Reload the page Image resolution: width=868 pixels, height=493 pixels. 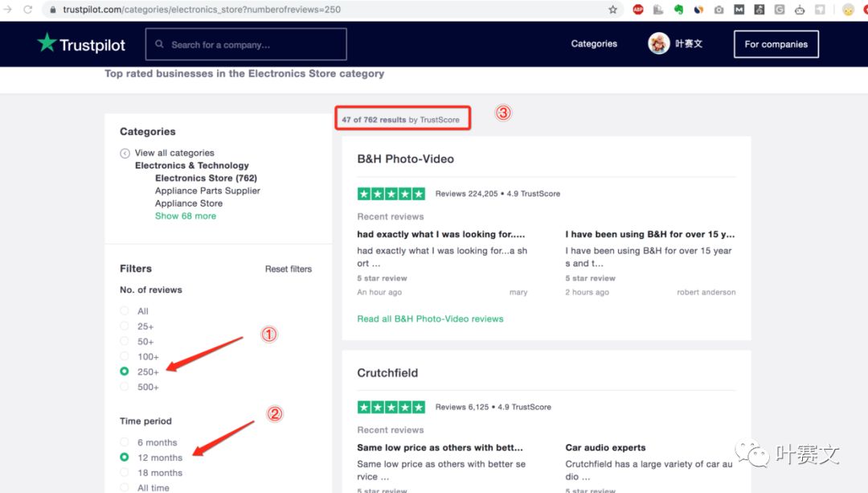(27, 10)
